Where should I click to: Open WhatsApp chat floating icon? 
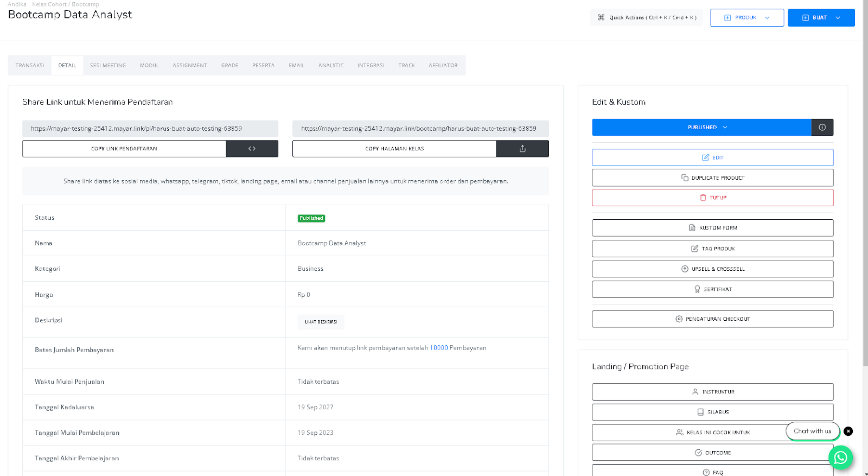pos(840,458)
